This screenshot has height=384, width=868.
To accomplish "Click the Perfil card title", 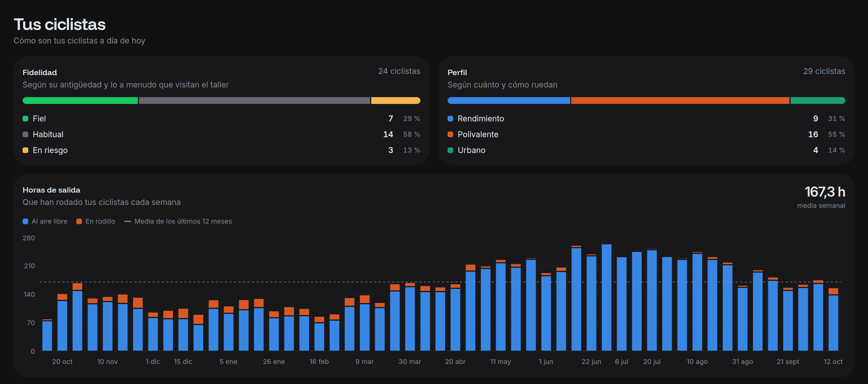I will click(x=457, y=72).
